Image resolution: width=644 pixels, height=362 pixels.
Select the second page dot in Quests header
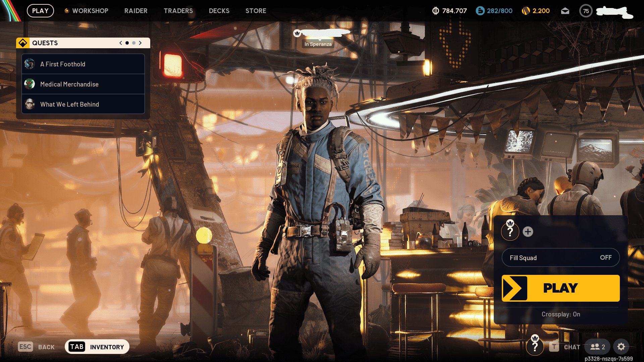coord(133,43)
